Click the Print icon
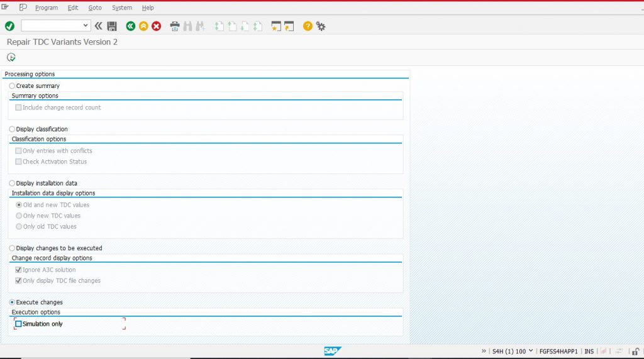Image resolution: width=644 pixels, height=359 pixels. (x=175, y=26)
